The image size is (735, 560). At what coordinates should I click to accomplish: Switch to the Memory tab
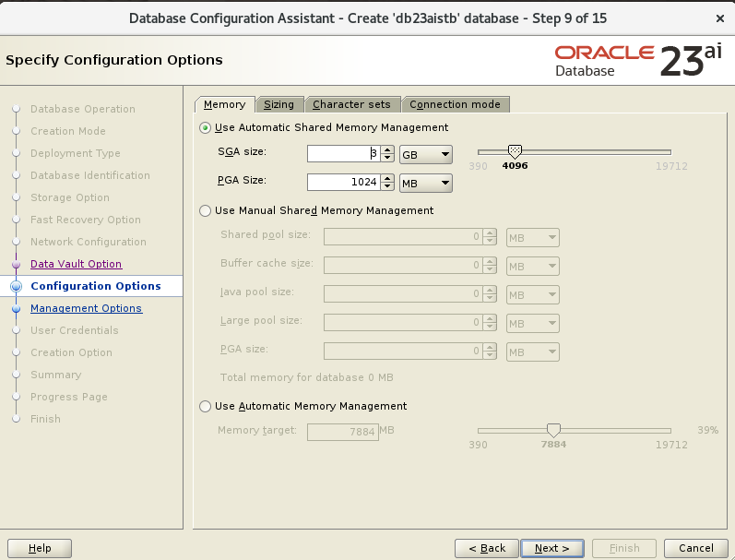tap(224, 104)
